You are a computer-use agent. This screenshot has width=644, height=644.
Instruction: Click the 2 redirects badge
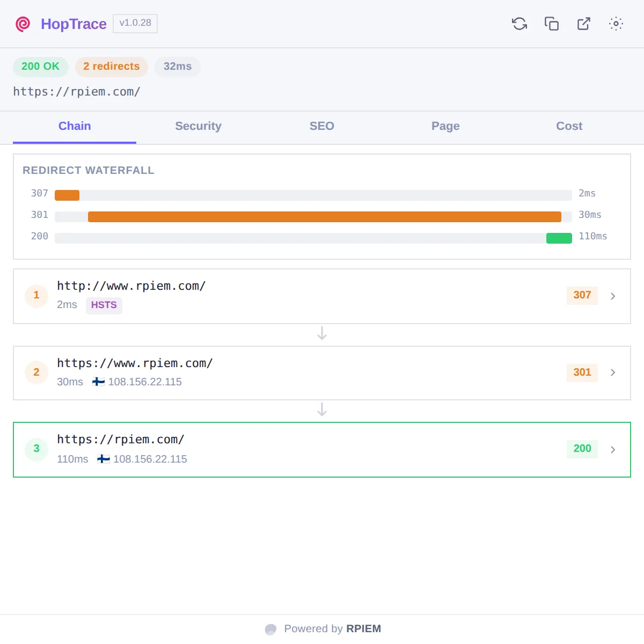coord(111,67)
